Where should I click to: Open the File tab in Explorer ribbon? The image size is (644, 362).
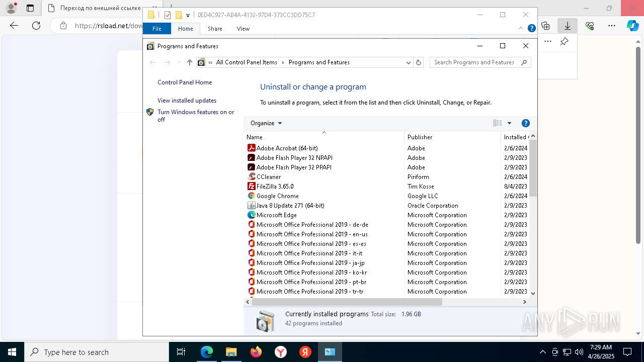tap(157, 29)
